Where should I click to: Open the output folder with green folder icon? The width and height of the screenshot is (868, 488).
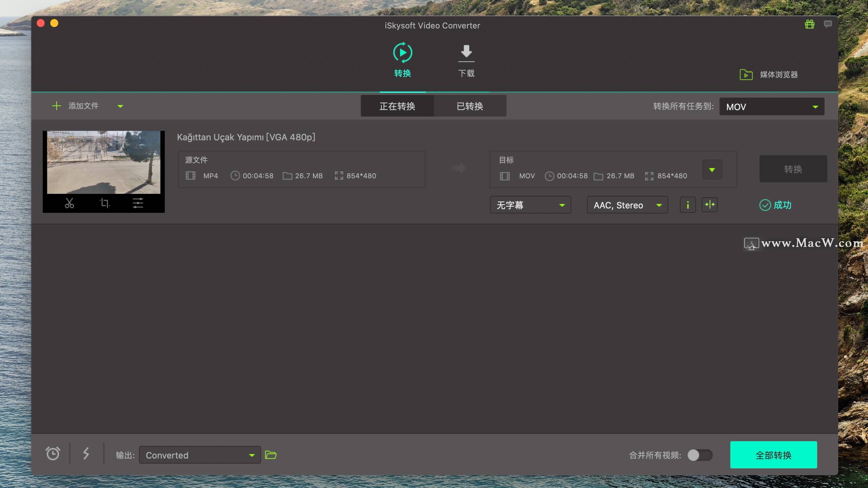(x=271, y=455)
